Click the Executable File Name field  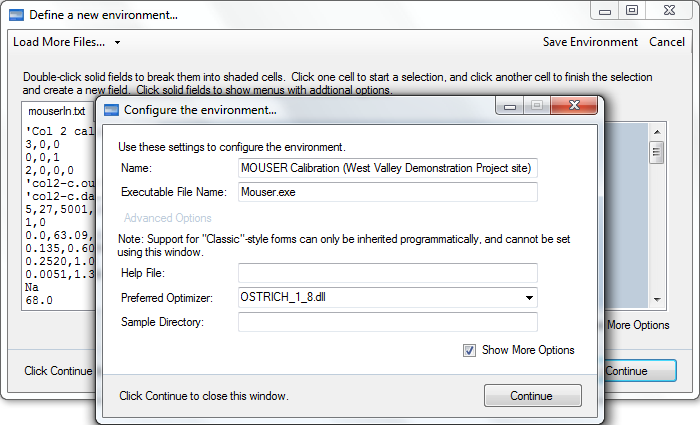pyautogui.click(x=388, y=192)
